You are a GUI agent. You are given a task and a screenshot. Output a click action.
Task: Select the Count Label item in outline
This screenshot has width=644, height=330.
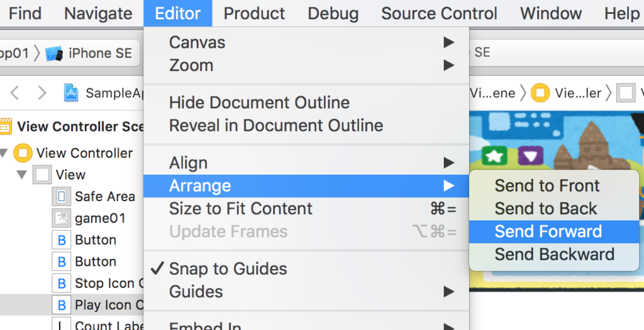click(x=103, y=326)
